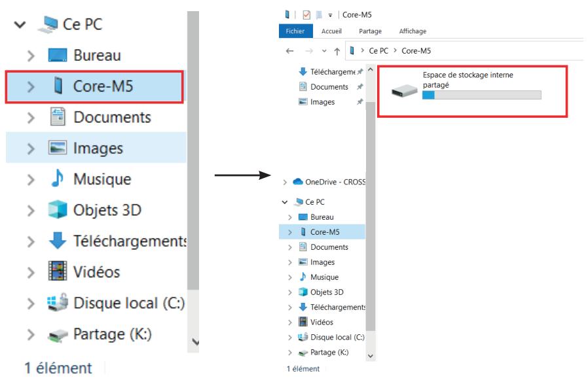588x380 pixels.
Task: Select Images label in the enlarged tree
Action: (x=98, y=148)
